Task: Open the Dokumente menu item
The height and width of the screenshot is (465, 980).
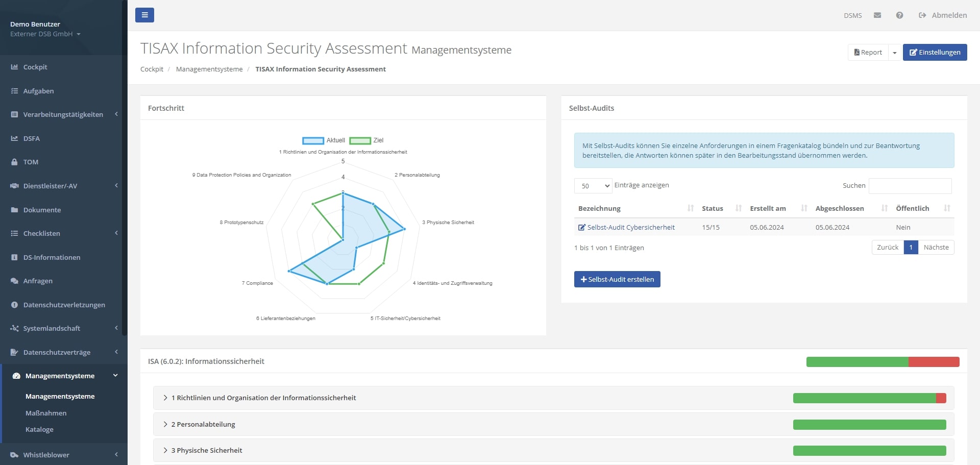Action: click(x=42, y=210)
